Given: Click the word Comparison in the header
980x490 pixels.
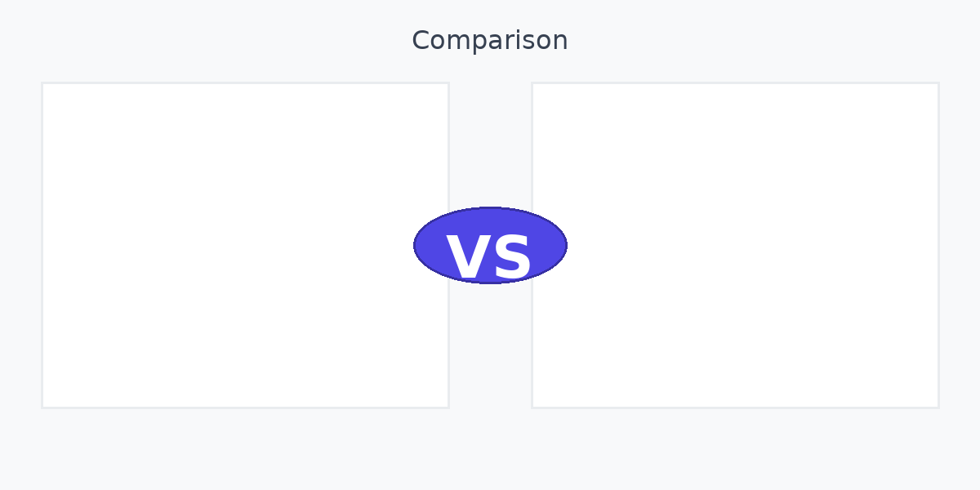Looking at the screenshot, I should tap(490, 40).
